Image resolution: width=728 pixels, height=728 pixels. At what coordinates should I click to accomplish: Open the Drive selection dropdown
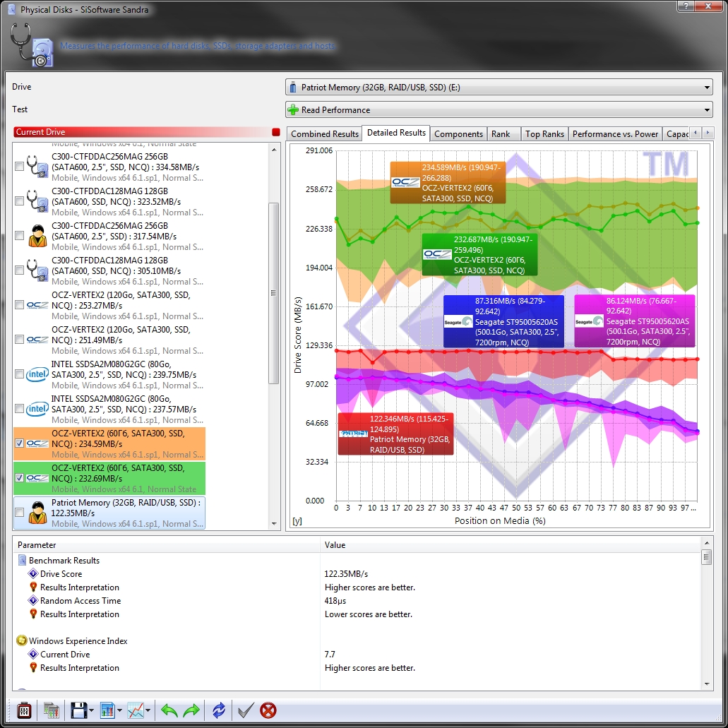tap(499, 88)
